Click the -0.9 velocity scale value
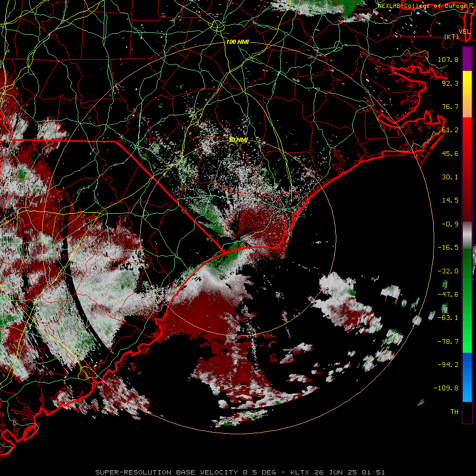The width and height of the screenshot is (476, 476). 450,224
